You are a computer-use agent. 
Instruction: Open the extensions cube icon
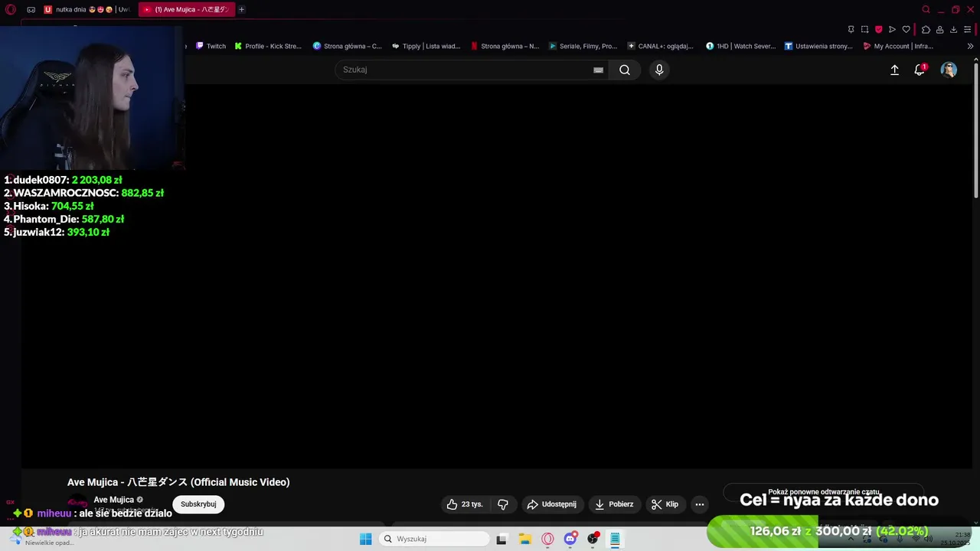coord(926,30)
